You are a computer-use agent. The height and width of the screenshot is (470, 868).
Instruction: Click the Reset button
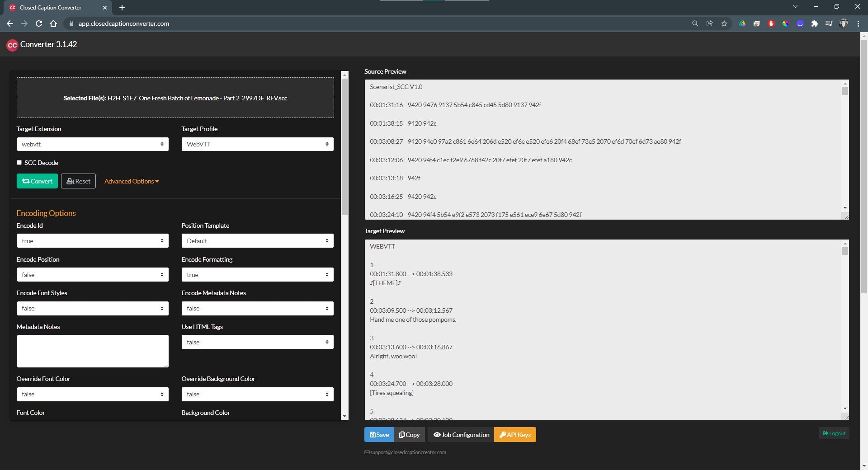coord(78,181)
